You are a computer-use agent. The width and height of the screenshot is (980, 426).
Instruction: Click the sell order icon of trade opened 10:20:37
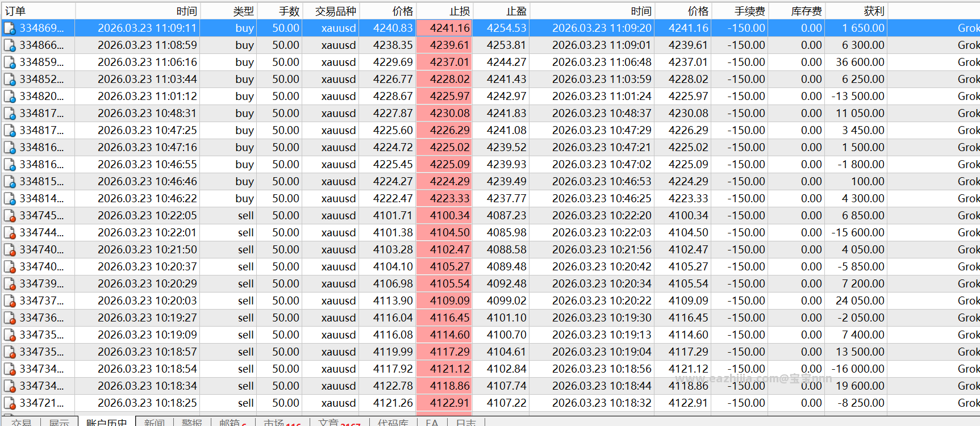point(10,267)
